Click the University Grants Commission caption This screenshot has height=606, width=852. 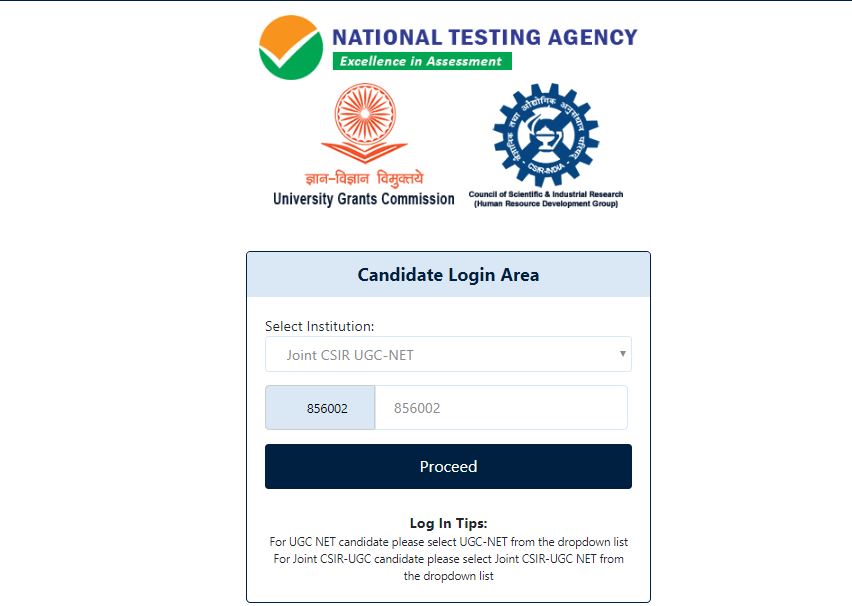coord(364,199)
